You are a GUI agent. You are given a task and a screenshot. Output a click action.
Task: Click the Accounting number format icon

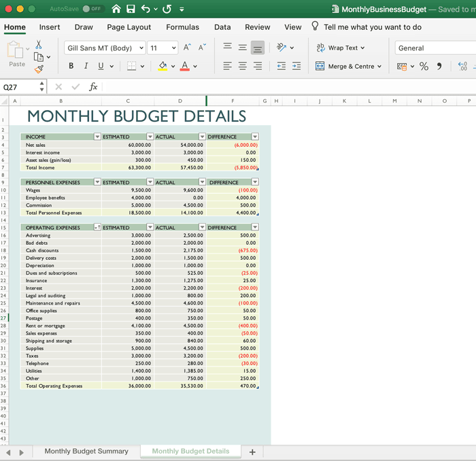402,66
